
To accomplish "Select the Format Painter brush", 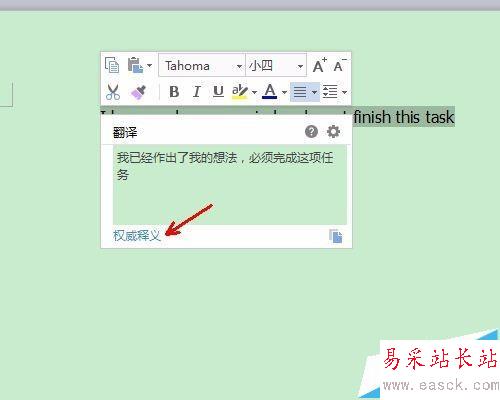I will coord(138,92).
